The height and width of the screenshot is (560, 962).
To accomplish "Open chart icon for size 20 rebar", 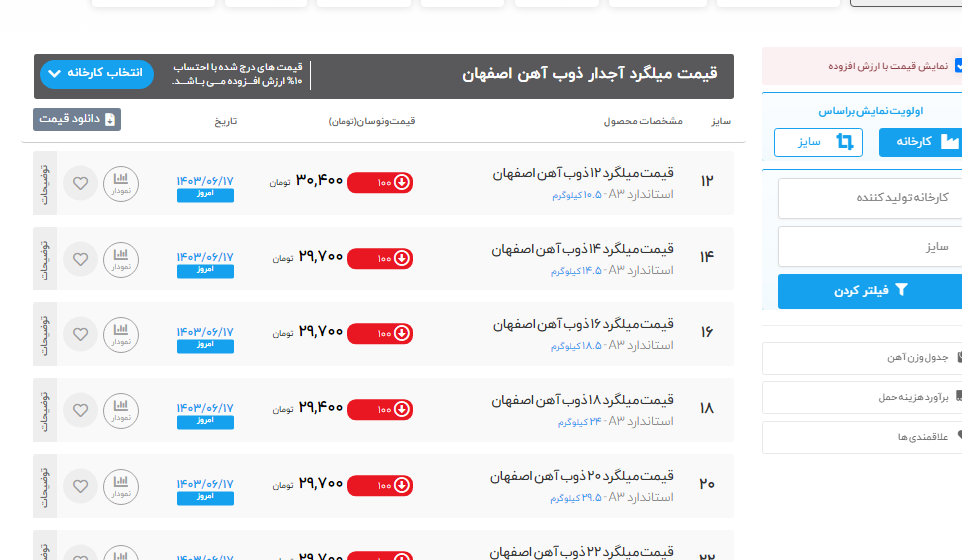I will (x=121, y=486).
